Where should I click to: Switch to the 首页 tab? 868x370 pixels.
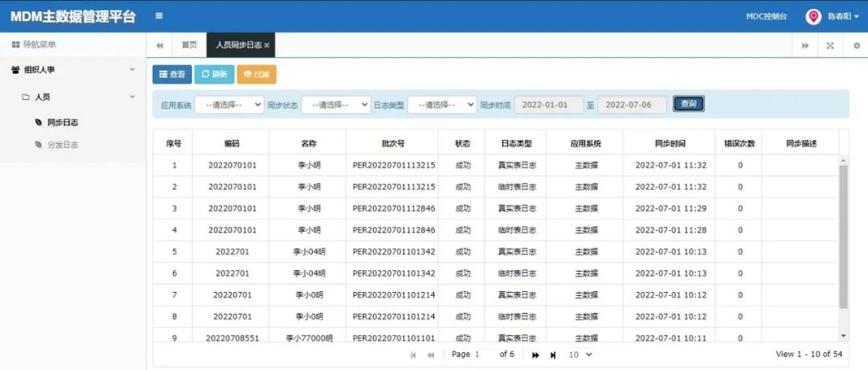pyautogui.click(x=190, y=45)
